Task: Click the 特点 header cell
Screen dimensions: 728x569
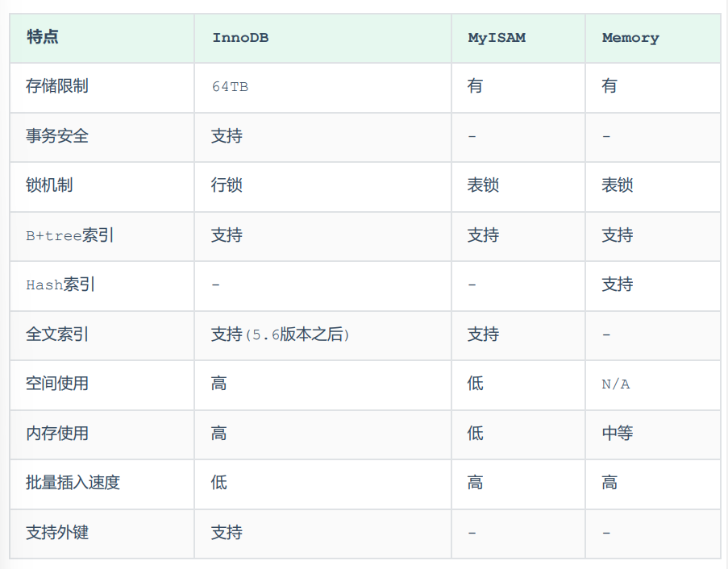Action: click(42, 36)
